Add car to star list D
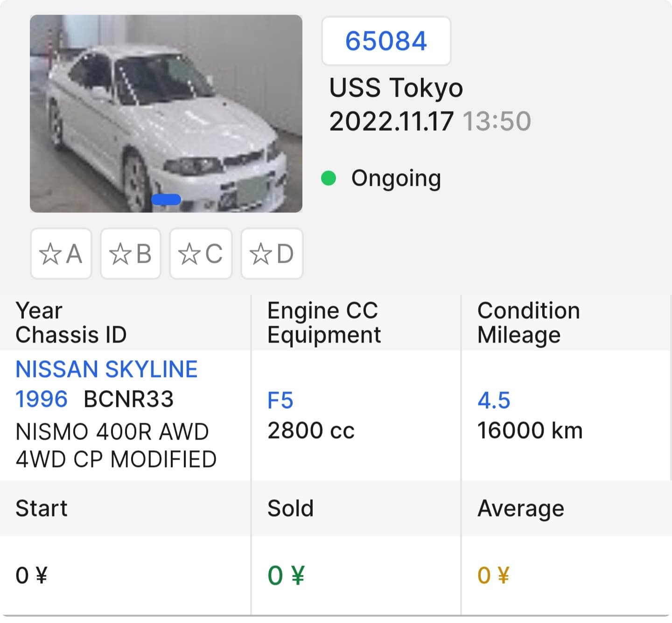Image resolution: width=672 pixels, height=623 pixels. 272,254
